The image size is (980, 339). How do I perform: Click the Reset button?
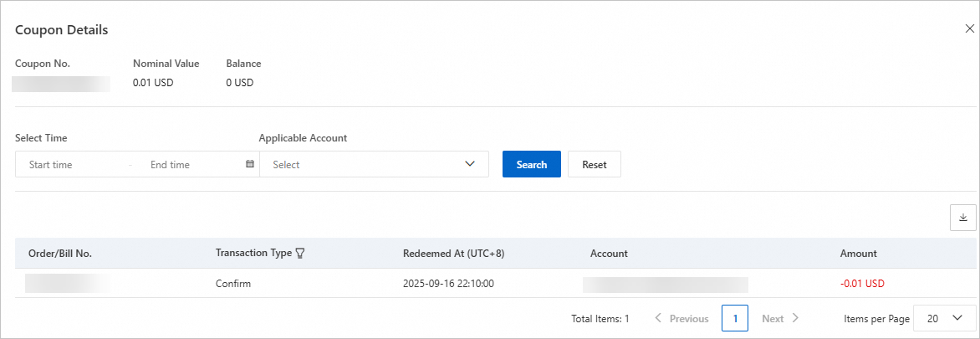click(594, 164)
